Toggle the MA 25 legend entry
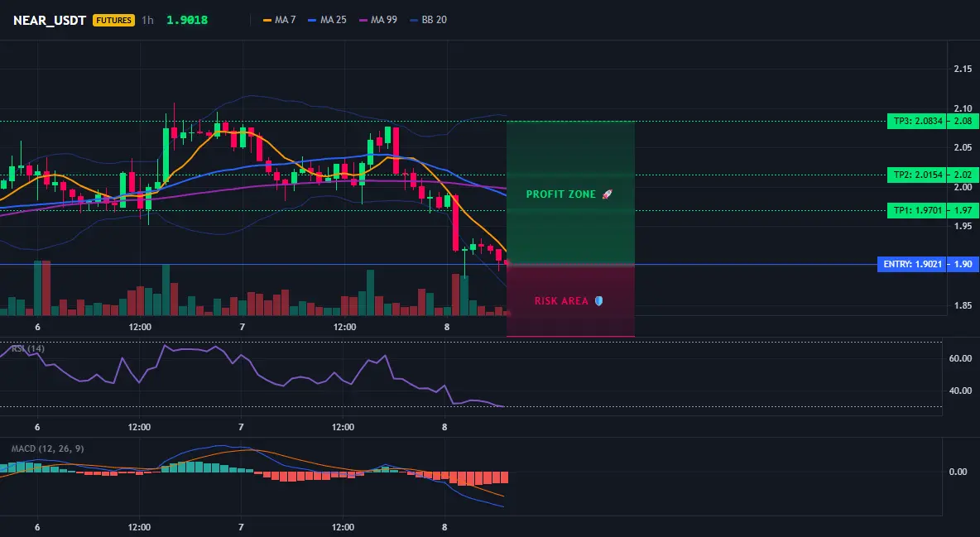The width and height of the screenshot is (980, 537). tap(327, 20)
